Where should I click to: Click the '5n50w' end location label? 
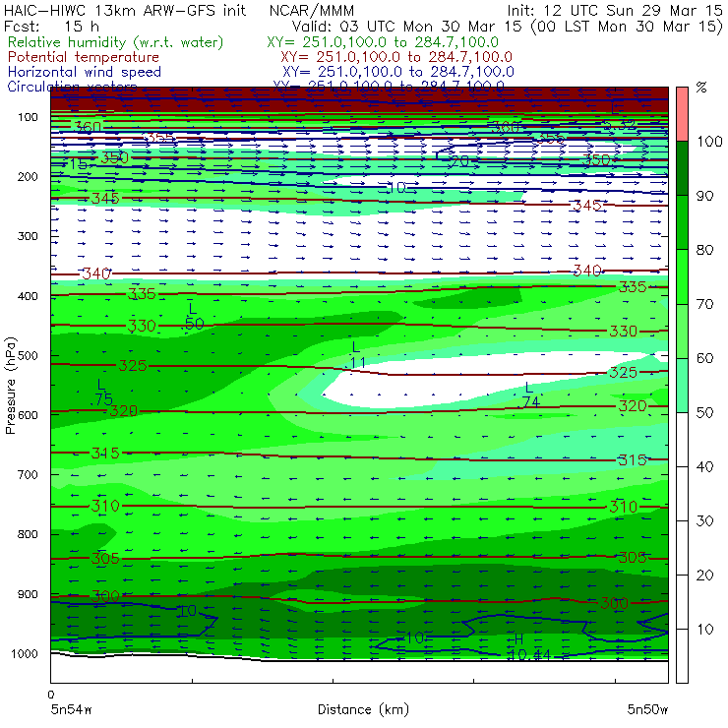(647, 709)
